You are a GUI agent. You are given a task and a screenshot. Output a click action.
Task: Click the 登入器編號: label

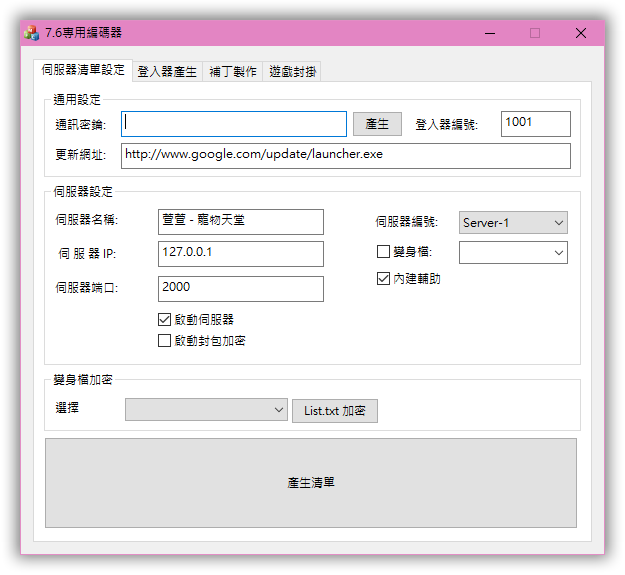pos(446,125)
